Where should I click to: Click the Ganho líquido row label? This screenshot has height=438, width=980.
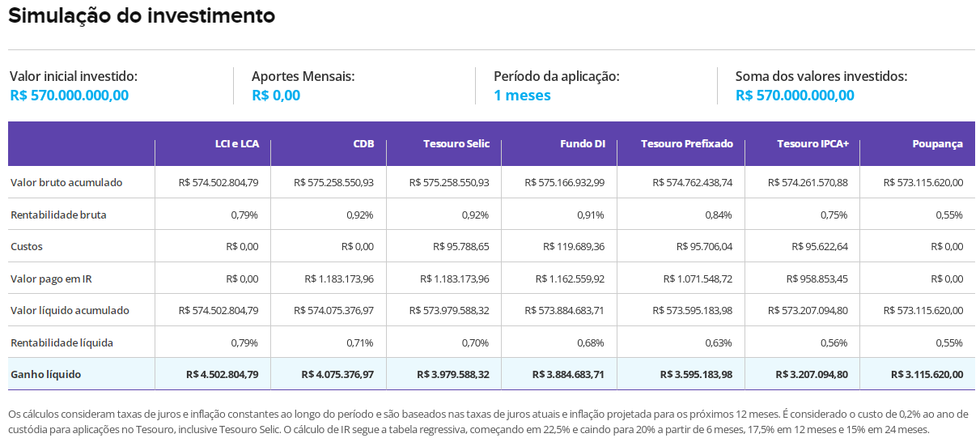click(x=45, y=375)
